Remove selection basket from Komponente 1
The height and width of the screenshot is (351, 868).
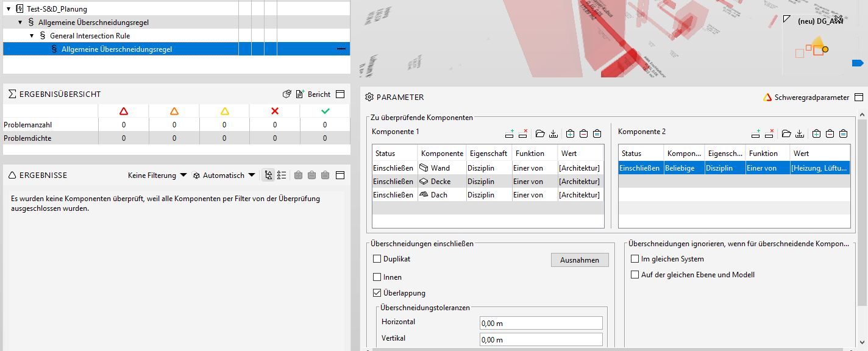(583, 133)
